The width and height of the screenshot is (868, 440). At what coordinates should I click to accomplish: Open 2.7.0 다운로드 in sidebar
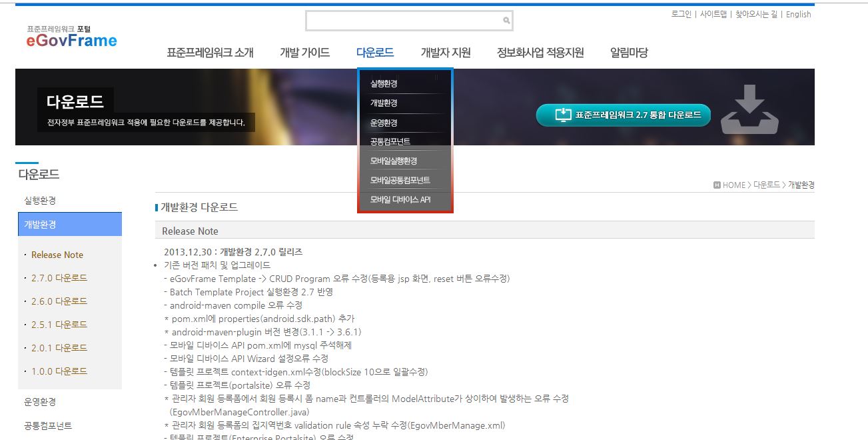(59, 278)
